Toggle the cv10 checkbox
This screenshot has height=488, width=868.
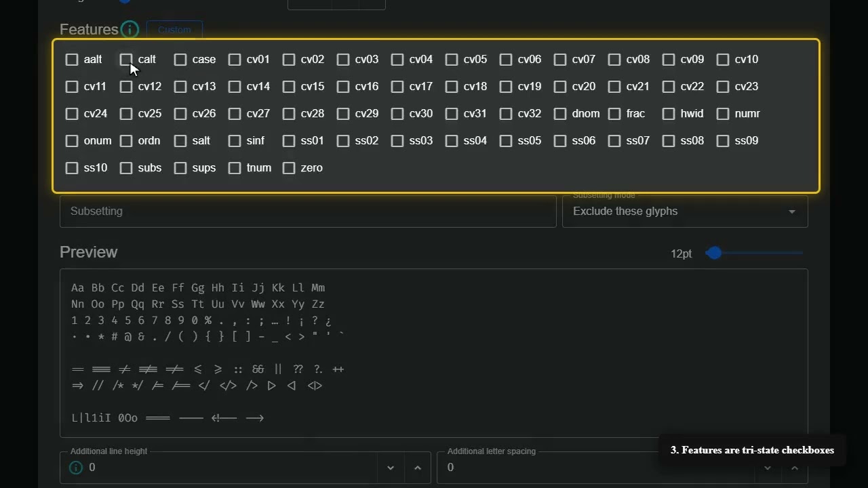tap(723, 60)
